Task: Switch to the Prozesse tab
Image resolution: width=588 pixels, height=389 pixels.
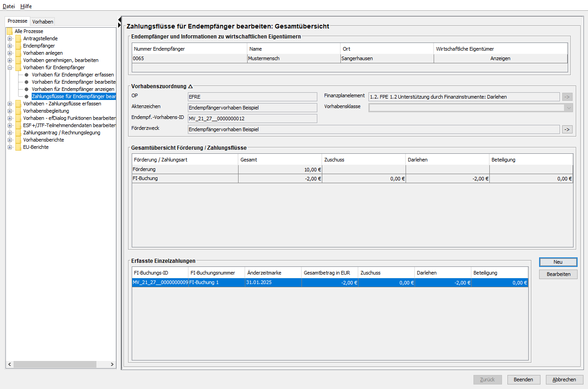Action: point(18,21)
